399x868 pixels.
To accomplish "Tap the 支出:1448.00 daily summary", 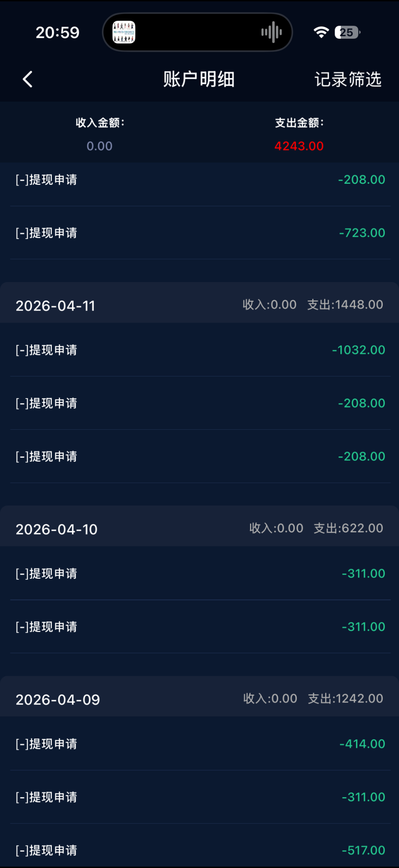I will 345,305.
